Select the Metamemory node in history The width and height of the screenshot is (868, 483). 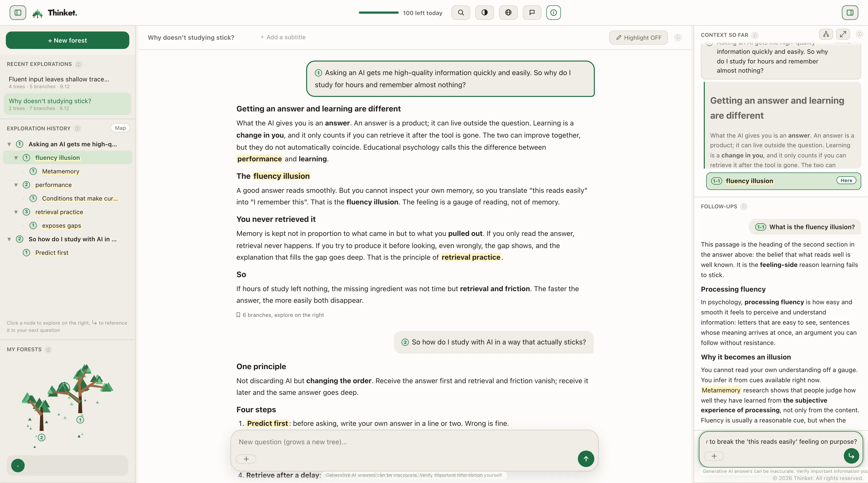click(x=61, y=171)
